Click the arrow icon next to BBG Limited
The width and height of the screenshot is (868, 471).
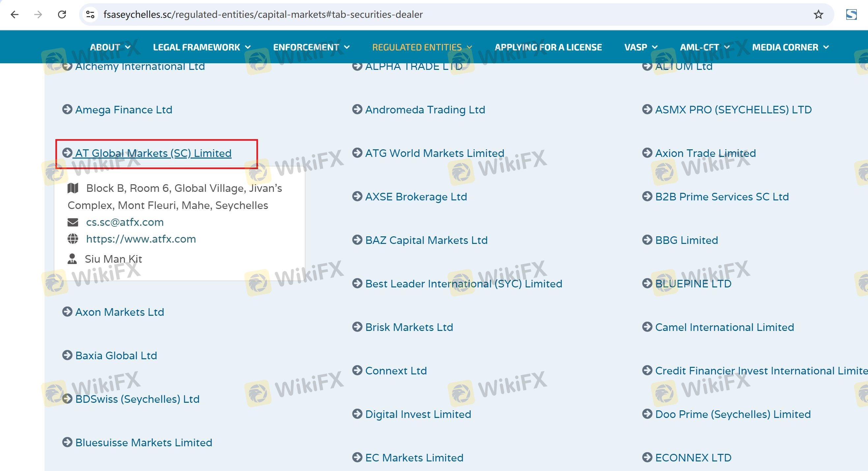pos(647,240)
